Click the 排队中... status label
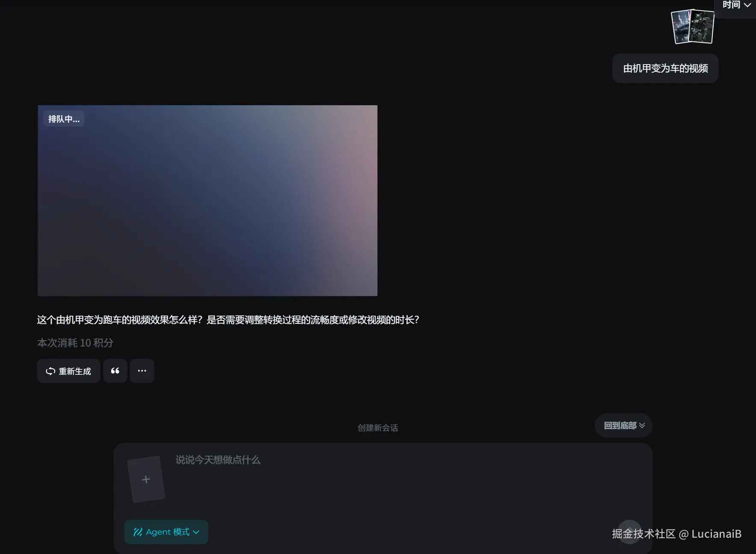Screen dimensions: 756x554 (64, 119)
